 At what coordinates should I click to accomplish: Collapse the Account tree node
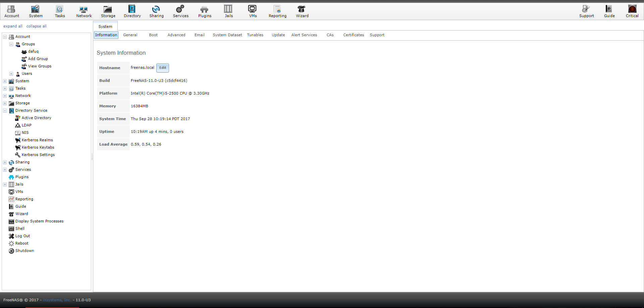[5, 37]
